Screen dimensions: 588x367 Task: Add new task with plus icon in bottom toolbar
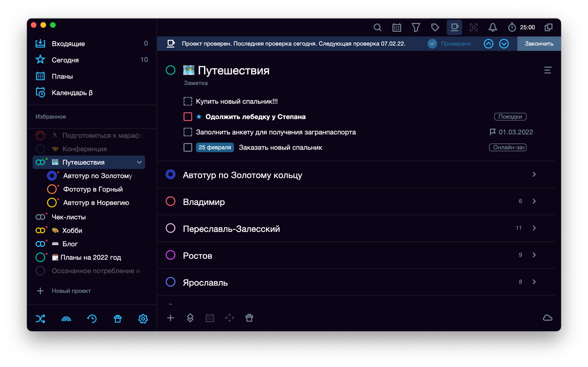point(170,318)
